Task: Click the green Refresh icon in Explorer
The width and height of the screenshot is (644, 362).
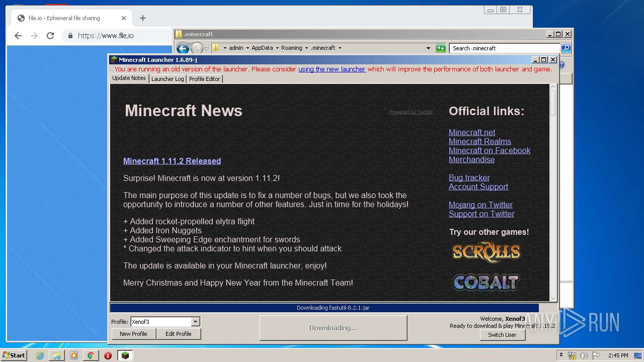Action: coord(441,48)
